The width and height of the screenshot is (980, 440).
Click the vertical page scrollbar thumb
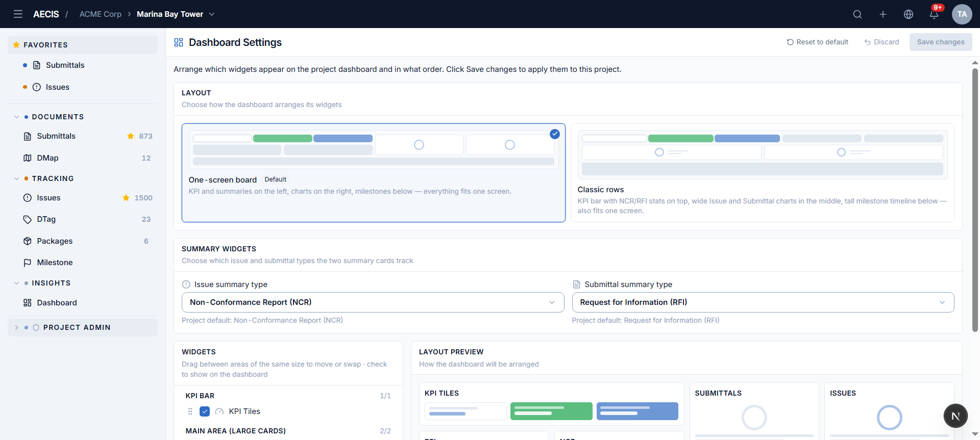pyautogui.click(x=975, y=200)
